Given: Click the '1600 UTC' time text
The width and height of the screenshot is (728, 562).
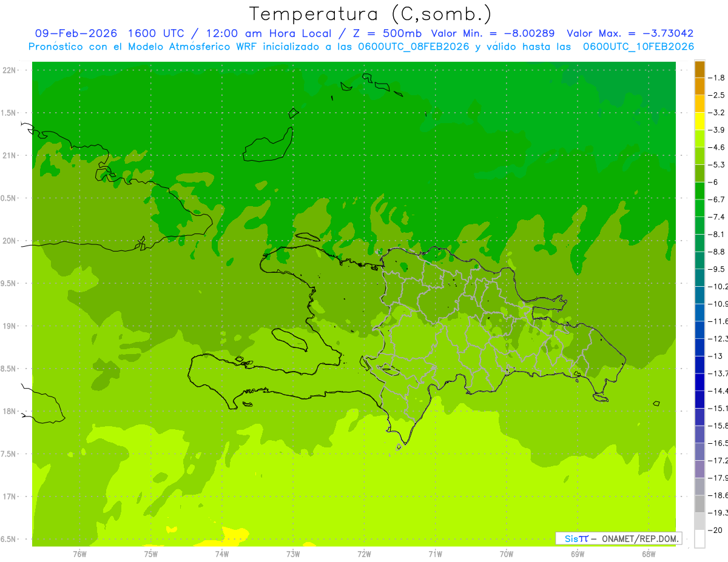Looking at the screenshot, I should [x=155, y=33].
